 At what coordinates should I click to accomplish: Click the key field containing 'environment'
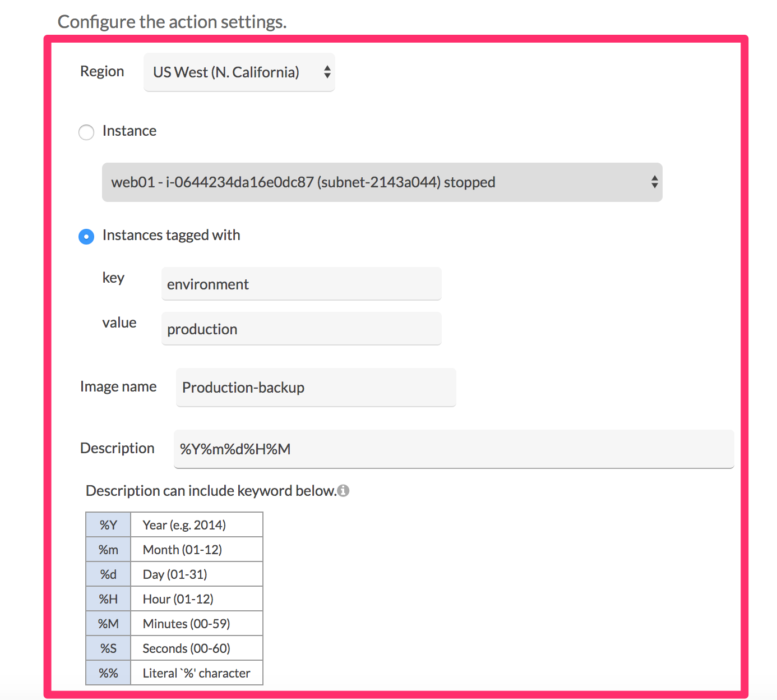tap(301, 284)
